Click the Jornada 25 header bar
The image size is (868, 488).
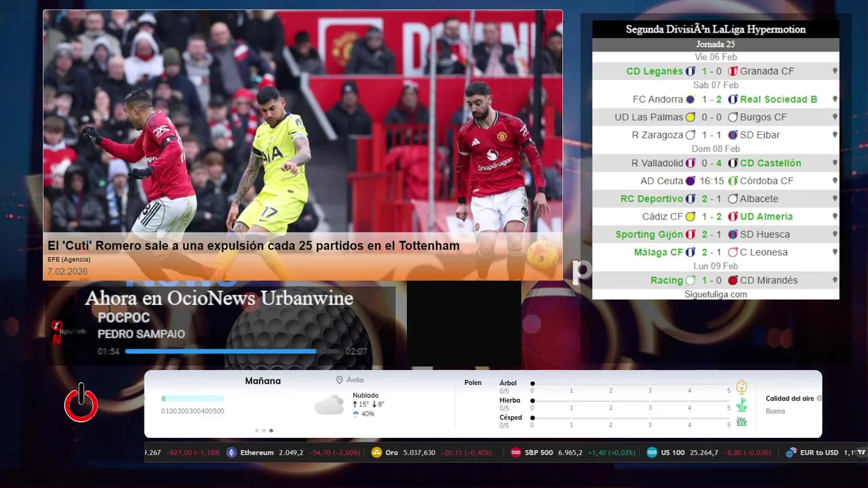[715, 45]
